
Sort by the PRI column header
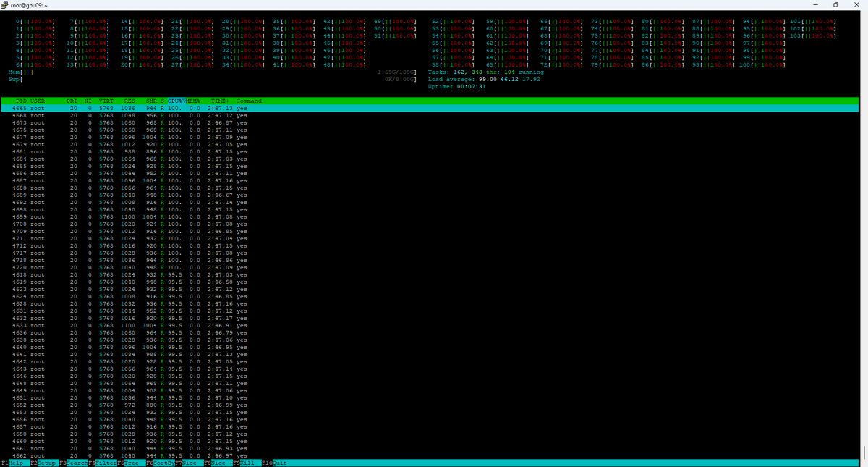click(72, 101)
